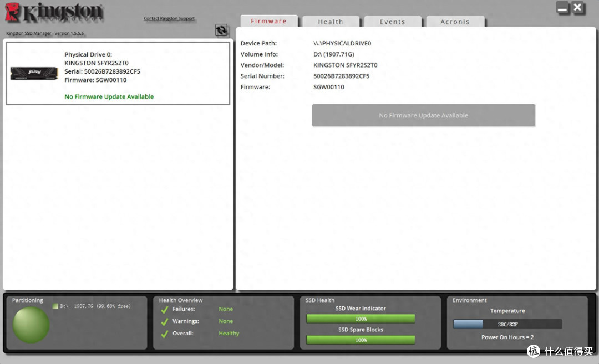Click Firmware value SGW00110 in right pane

coord(329,87)
